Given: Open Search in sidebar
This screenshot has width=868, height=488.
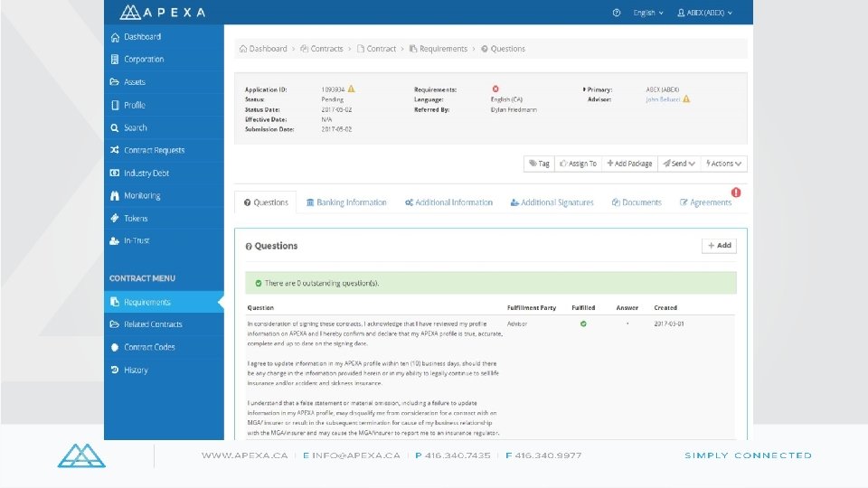Looking at the screenshot, I should click(164, 127).
